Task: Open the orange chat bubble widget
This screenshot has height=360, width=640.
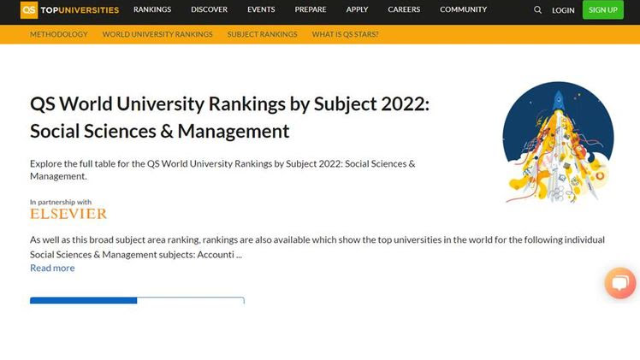Action: (620, 283)
